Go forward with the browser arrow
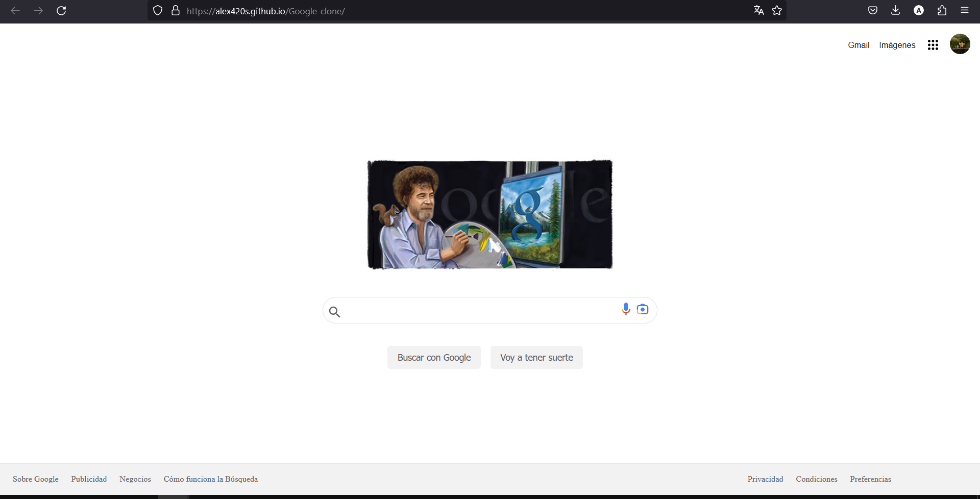 pos(38,11)
